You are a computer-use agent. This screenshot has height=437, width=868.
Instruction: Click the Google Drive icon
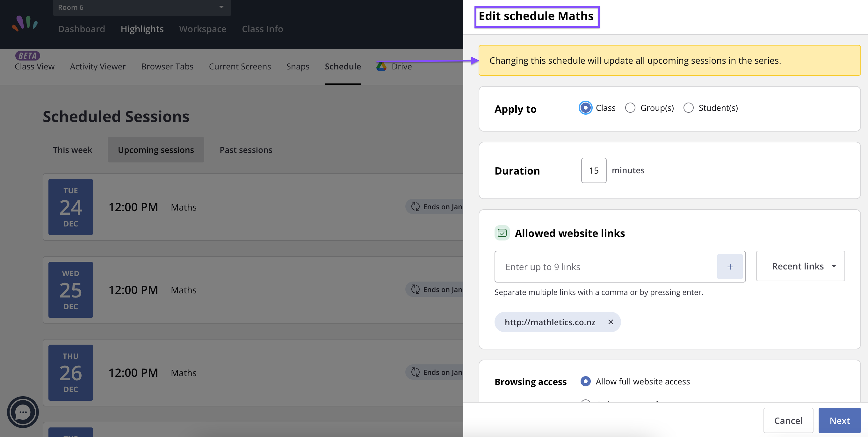coord(381,67)
